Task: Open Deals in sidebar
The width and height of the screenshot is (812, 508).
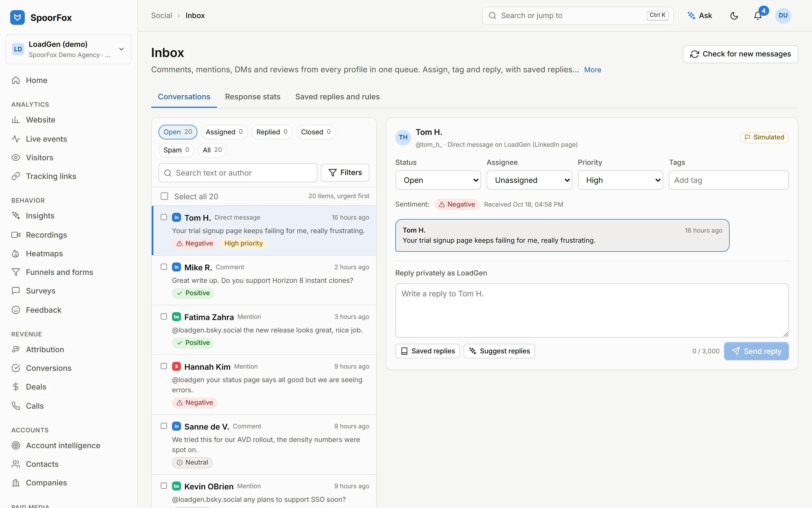Action: pos(69,387)
